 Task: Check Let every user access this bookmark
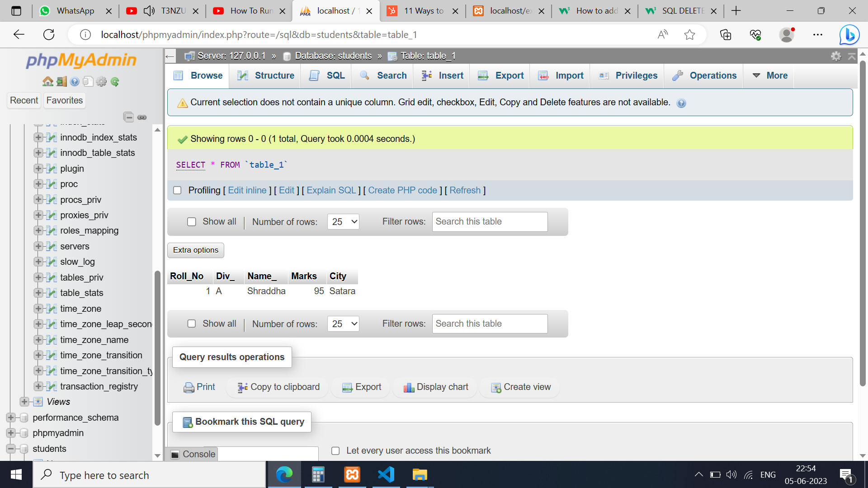(x=335, y=450)
